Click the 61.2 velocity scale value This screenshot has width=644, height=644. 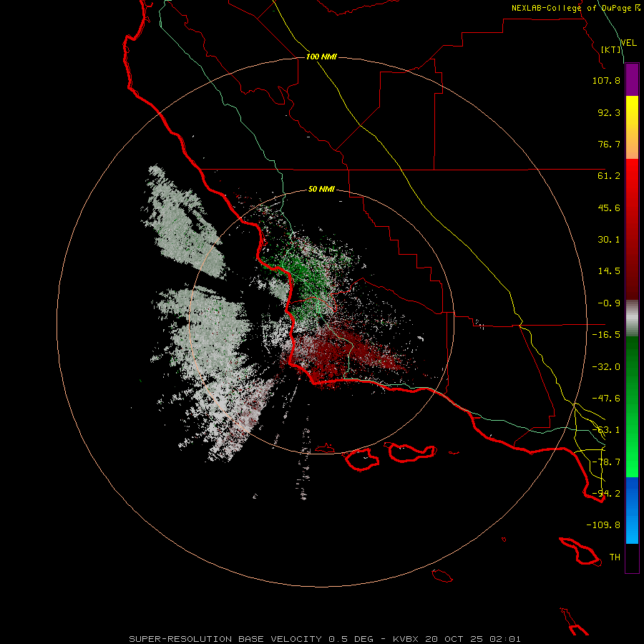point(609,176)
